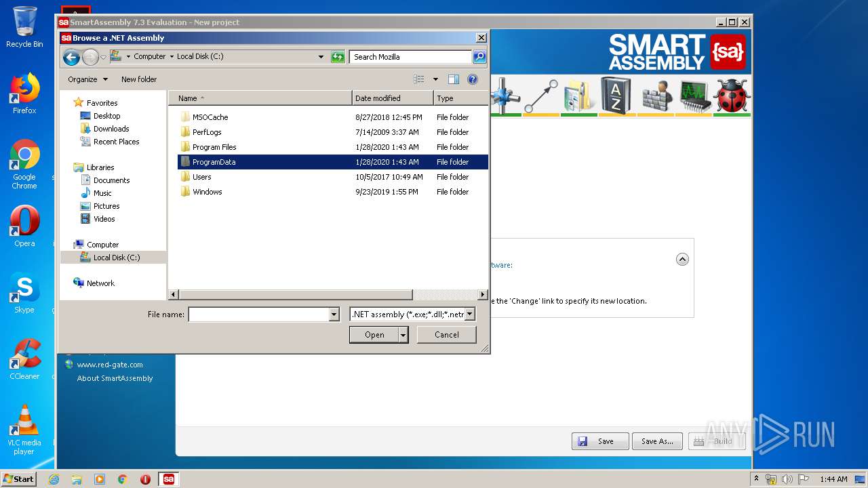Select the Windows folder

[x=207, y=192]
